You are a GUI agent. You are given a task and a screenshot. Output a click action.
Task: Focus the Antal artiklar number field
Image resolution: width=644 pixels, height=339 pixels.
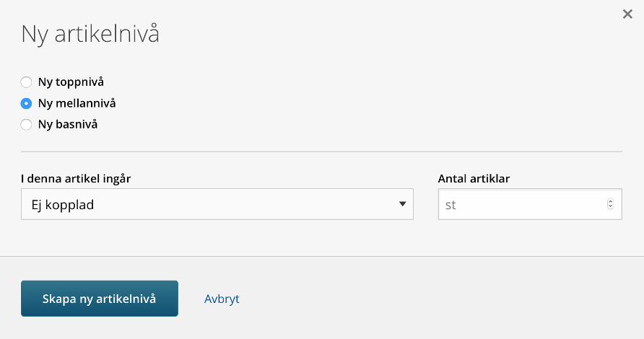530,204
